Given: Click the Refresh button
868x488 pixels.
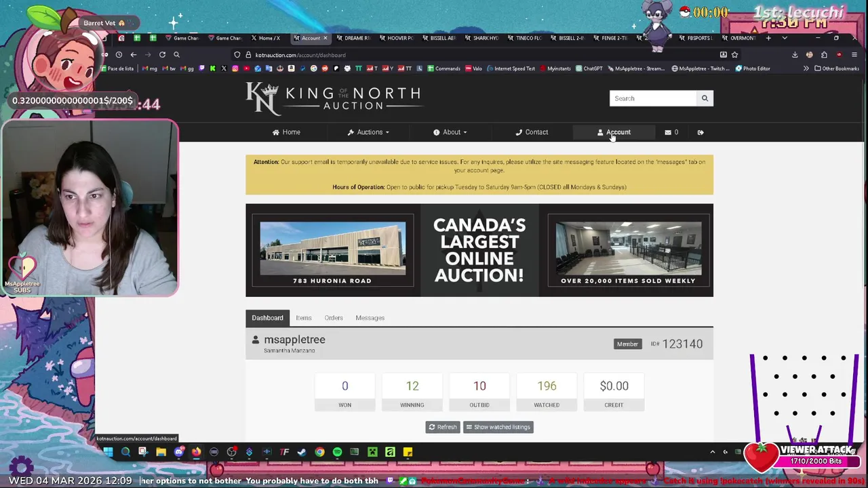Looking at the screenshot, I should click(442, 427).
